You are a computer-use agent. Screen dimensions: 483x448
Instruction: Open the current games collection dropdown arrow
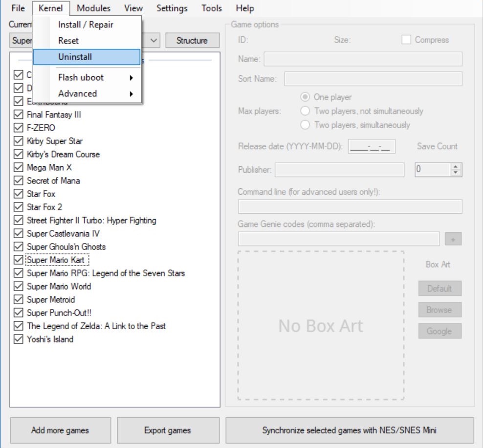(x=154, y=41)
